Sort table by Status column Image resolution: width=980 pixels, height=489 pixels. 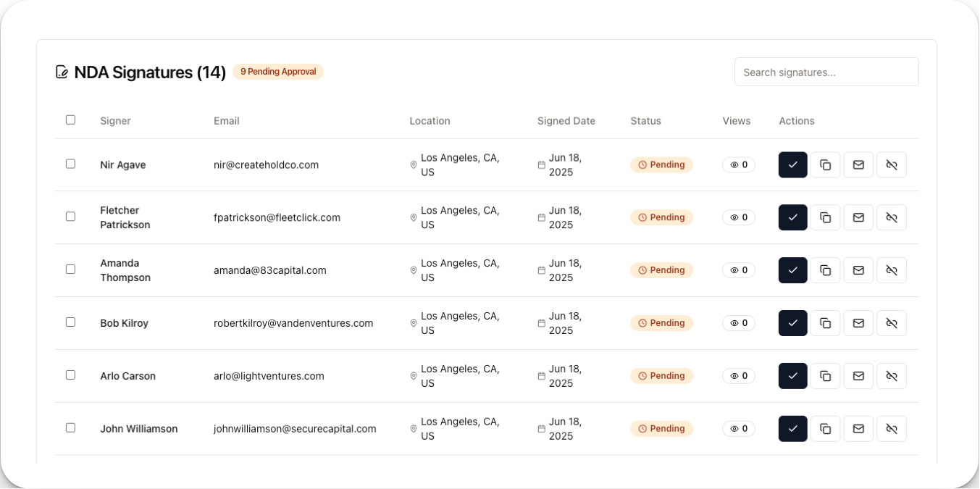pos(645,120)
